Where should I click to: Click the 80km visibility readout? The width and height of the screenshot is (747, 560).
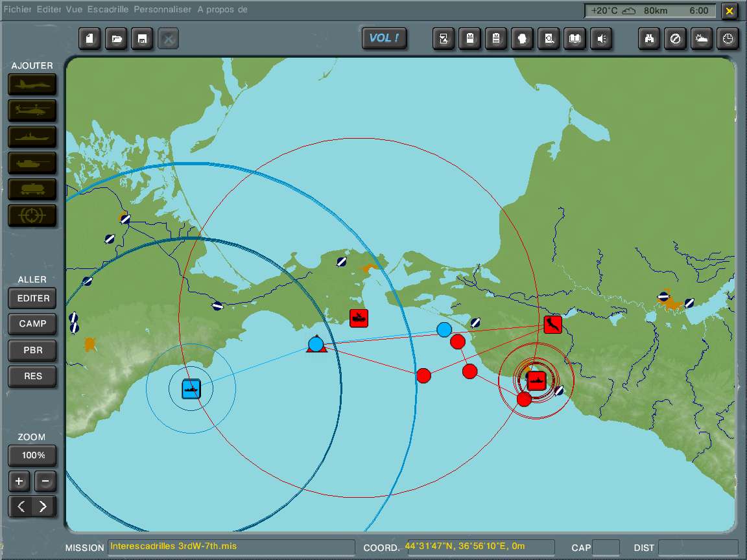click(x=656, y=10)
